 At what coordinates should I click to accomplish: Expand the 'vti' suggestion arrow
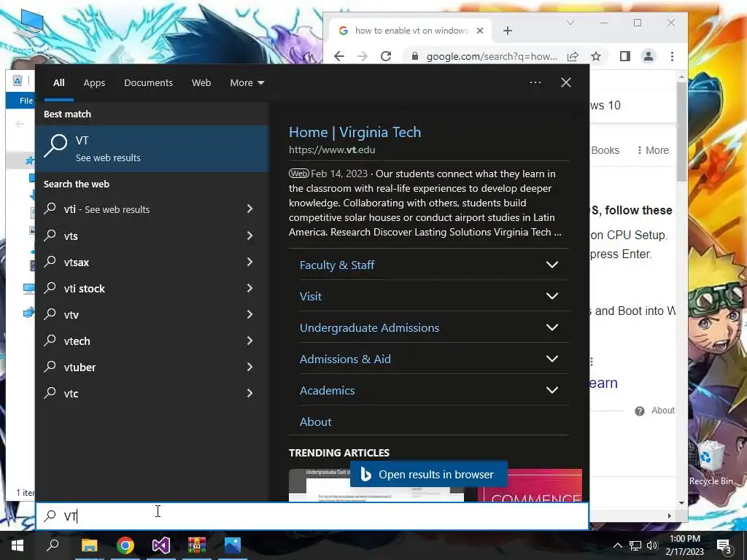click(249, 209)
